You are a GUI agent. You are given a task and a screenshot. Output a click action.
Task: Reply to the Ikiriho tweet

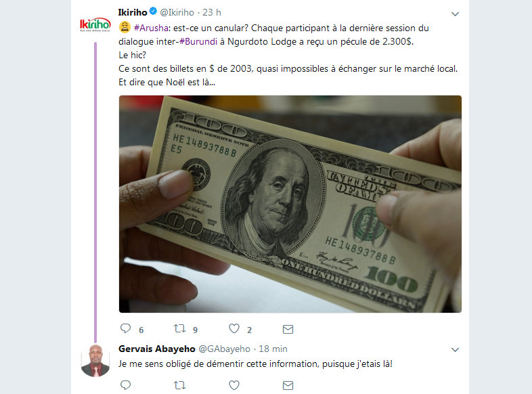point(125,328)
